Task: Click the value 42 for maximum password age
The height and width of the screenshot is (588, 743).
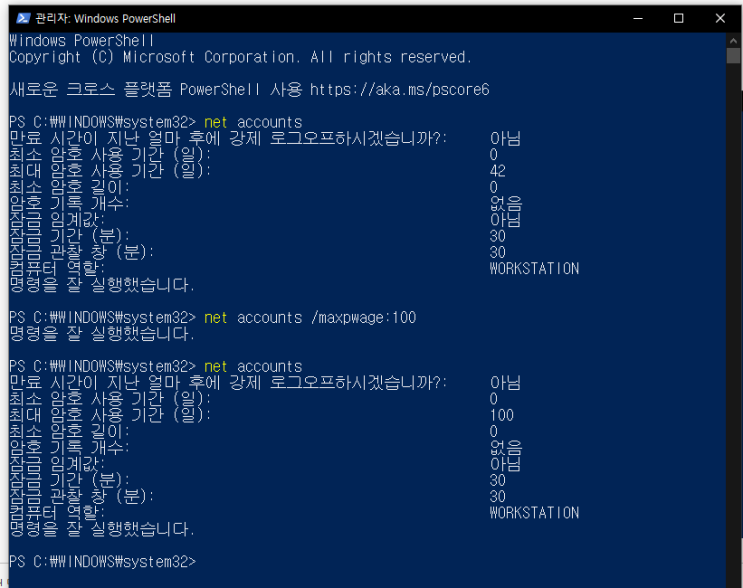Action: [x=498, y=171]
